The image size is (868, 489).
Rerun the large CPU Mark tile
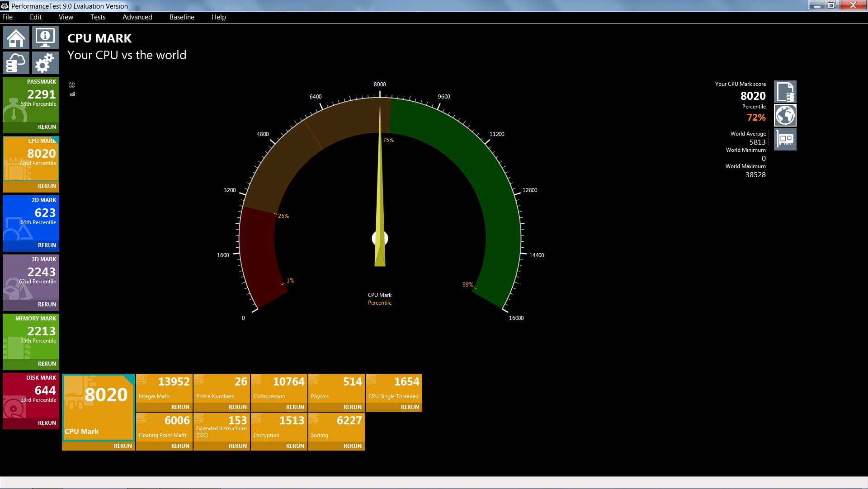point(123,446)
